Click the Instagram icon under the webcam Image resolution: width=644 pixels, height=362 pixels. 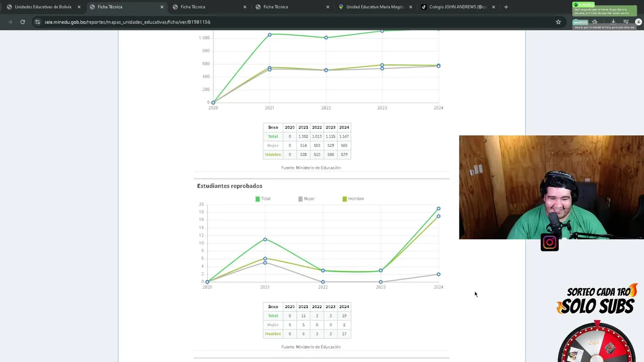coord(549,242)
